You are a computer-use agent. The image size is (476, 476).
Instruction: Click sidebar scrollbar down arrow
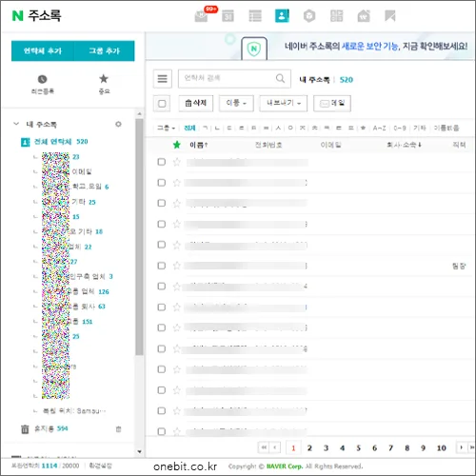click(x=139, y=451)
